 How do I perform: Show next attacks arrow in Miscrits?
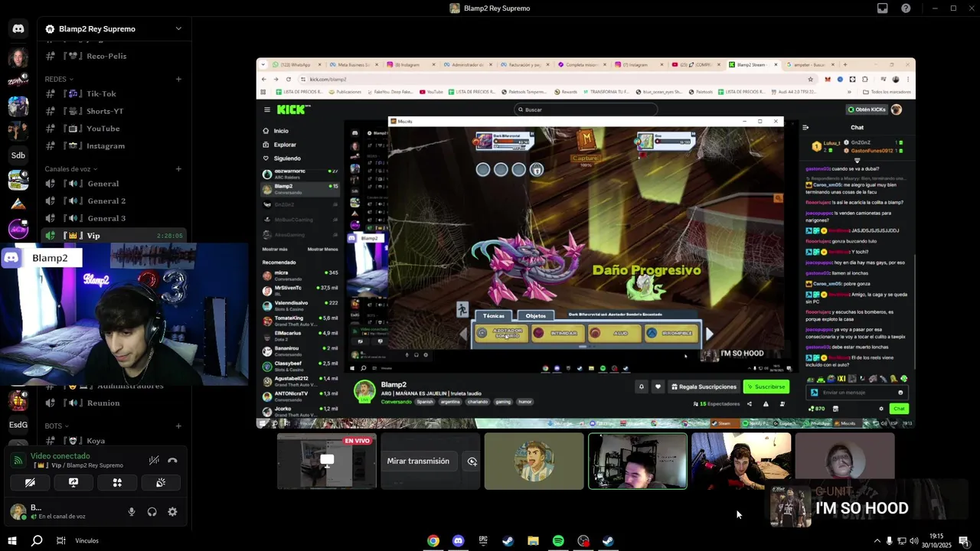[710, 334]
